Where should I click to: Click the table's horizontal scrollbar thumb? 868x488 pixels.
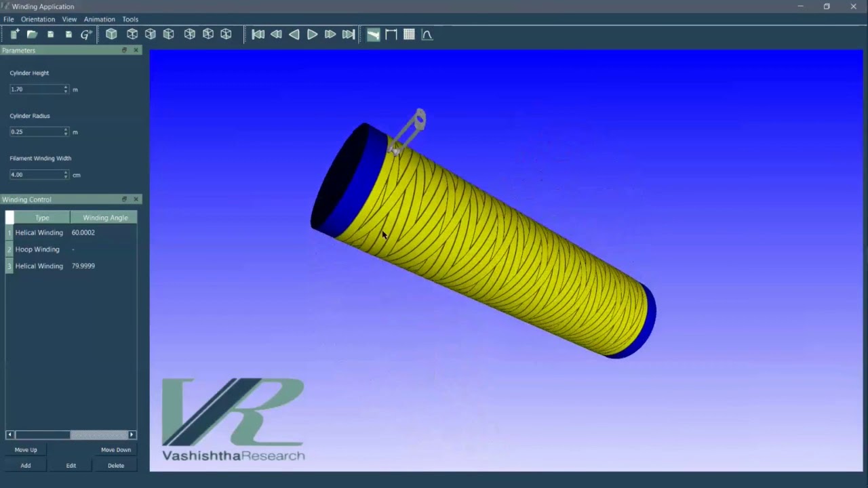tap(42, 434)
